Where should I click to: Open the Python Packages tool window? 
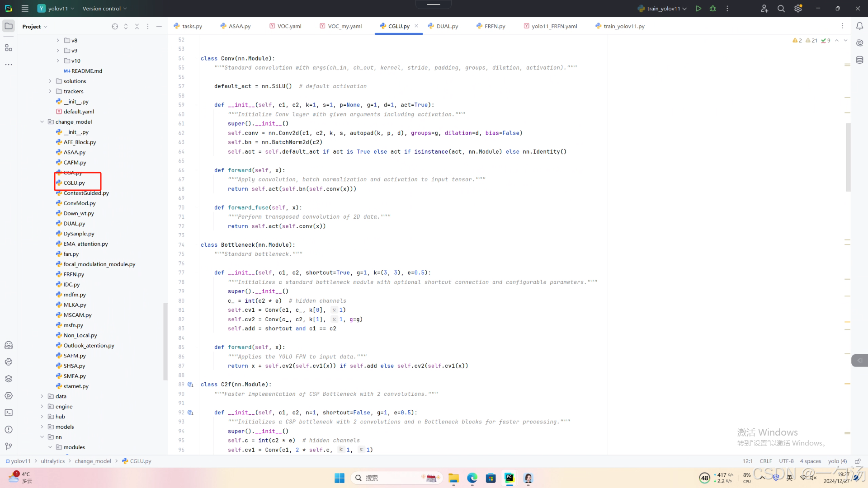click(9, 379)
